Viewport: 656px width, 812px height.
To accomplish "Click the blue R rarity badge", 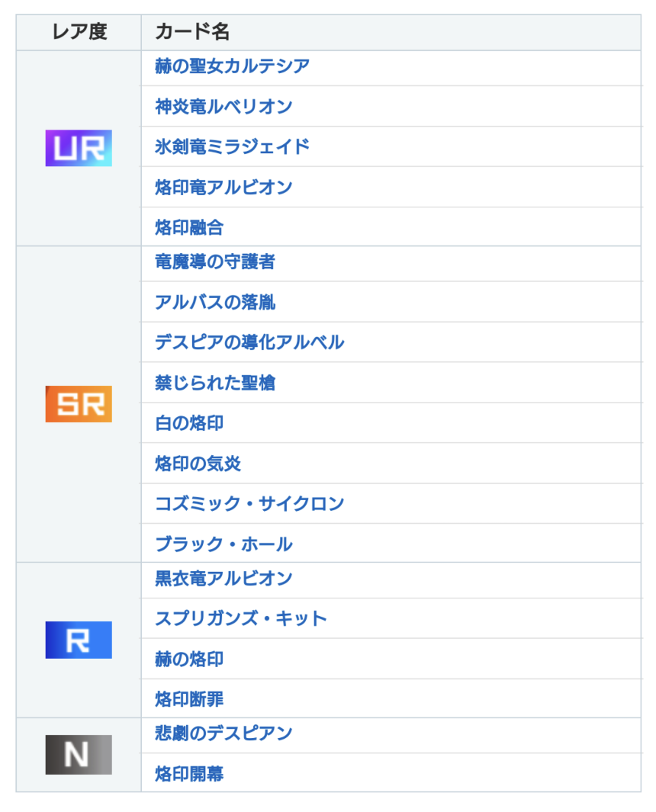I will click(x=79, y=640).
